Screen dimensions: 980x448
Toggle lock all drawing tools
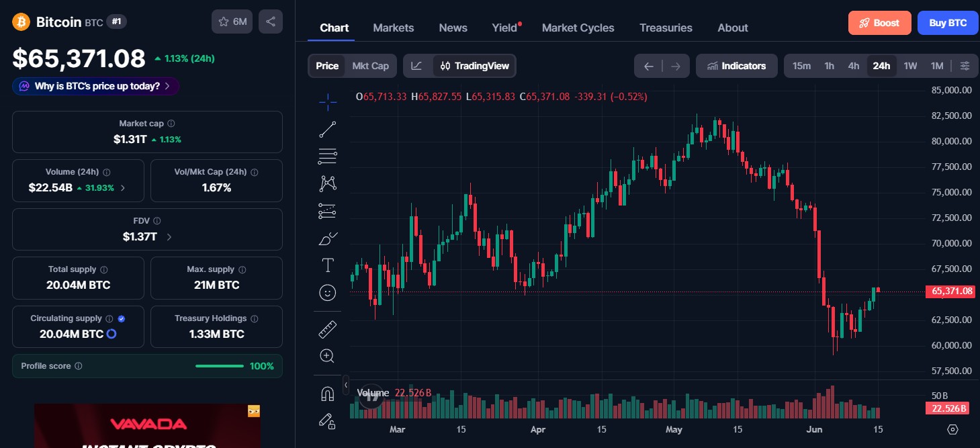328,421
